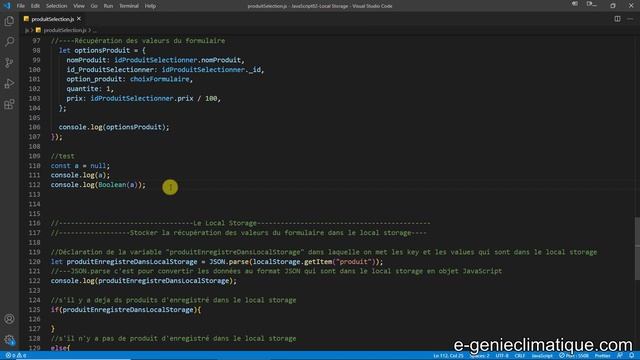The width and height of the screenshot is (640, 360).
Task: Close the produitSelection.js tab
Action: click(x=79, y=19)
